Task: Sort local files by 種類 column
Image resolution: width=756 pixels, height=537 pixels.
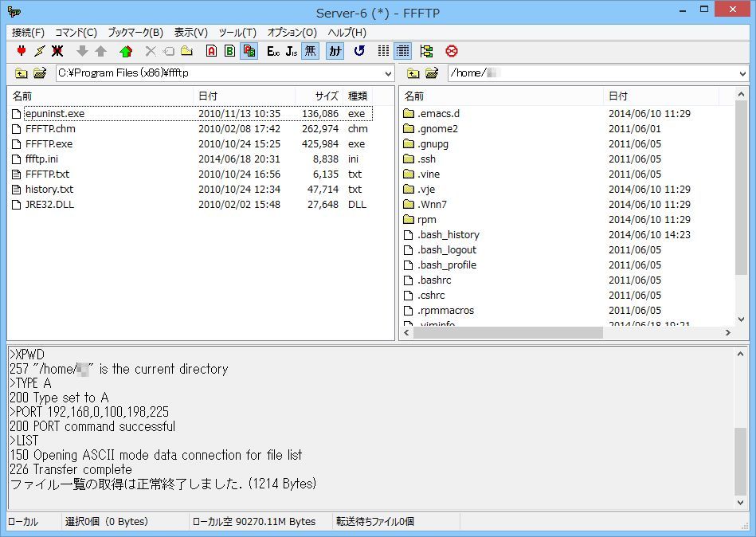Action: pyautogui.click(x=358, y=96)
